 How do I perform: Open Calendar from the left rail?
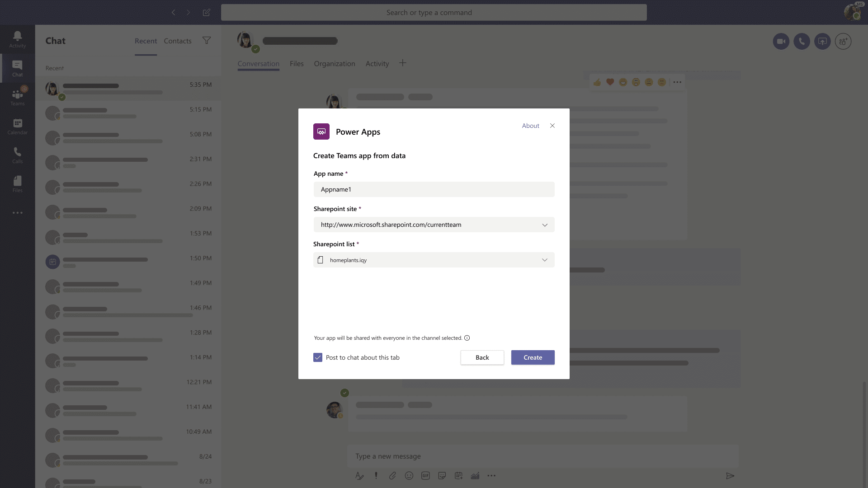point(17,126)
